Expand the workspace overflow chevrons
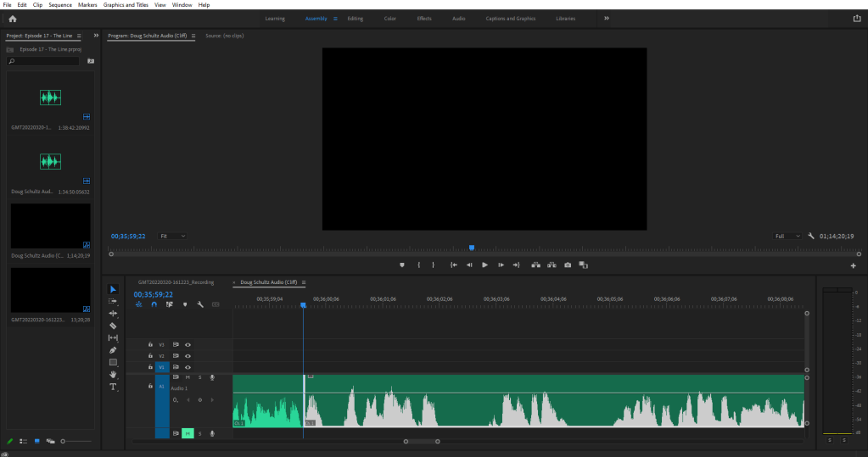This screenshot has height=457, width=868. (x=606, y=19)
